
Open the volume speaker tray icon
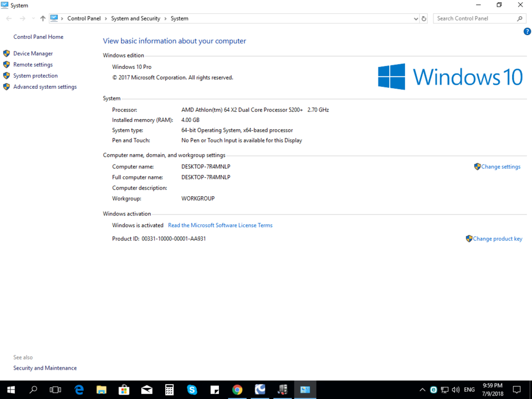[x=456, y=390]
